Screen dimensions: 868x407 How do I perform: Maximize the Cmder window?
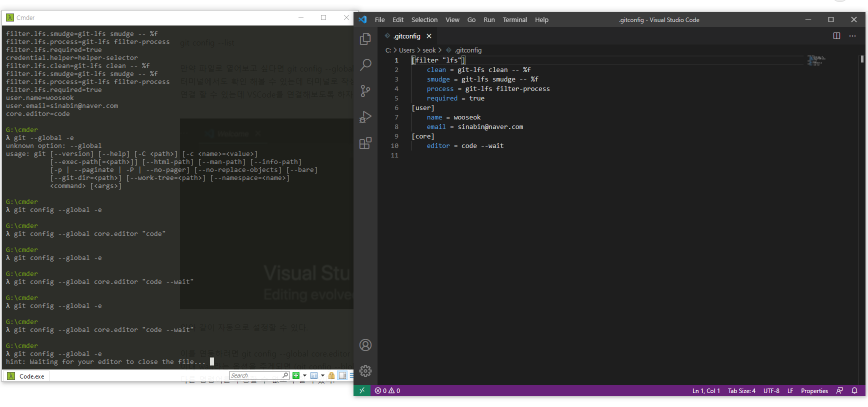point(323,17)
